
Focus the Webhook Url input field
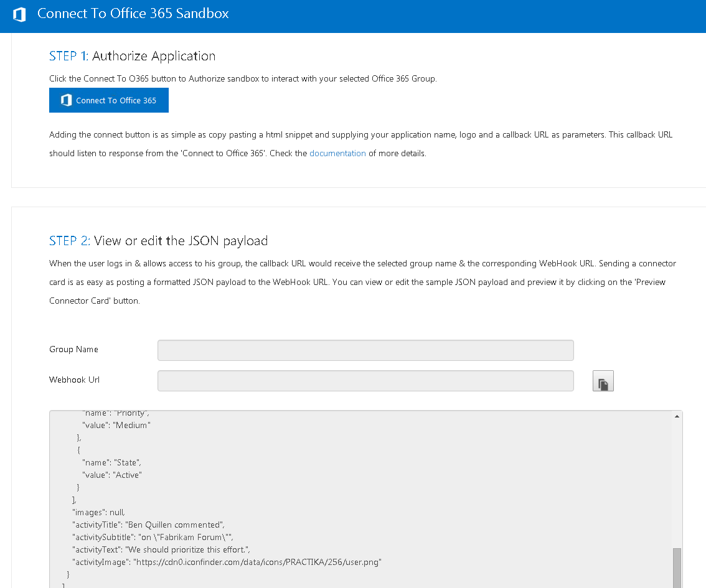click(365, 380)
